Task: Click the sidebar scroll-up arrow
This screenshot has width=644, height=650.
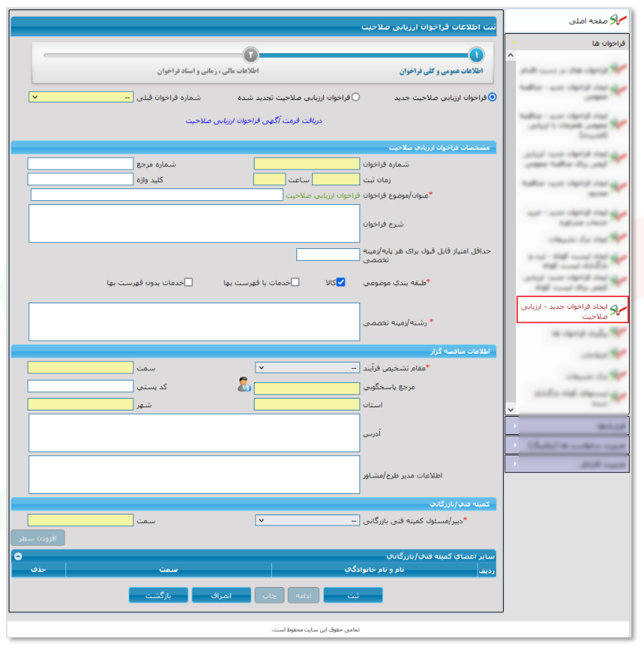Action: click(x=511, y=55)
